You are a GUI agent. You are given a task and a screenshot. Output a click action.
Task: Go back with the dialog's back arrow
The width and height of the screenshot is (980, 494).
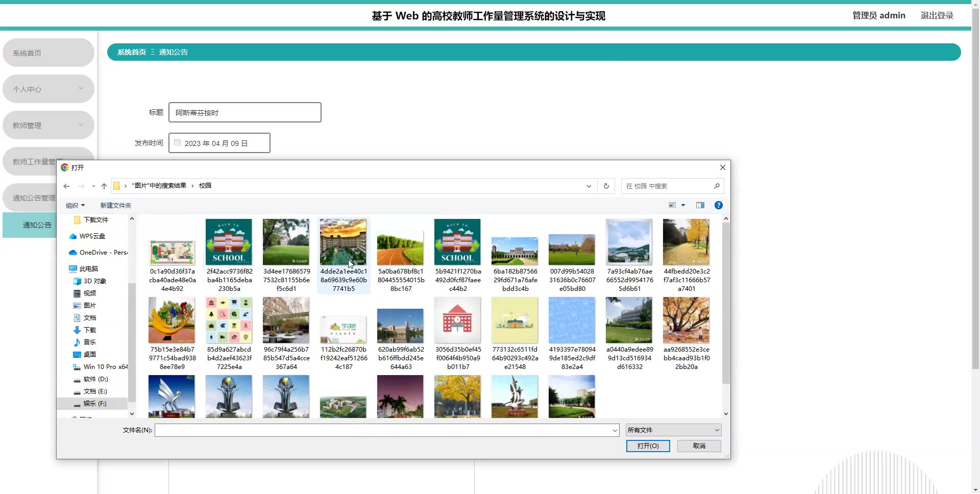coord(66,186)
